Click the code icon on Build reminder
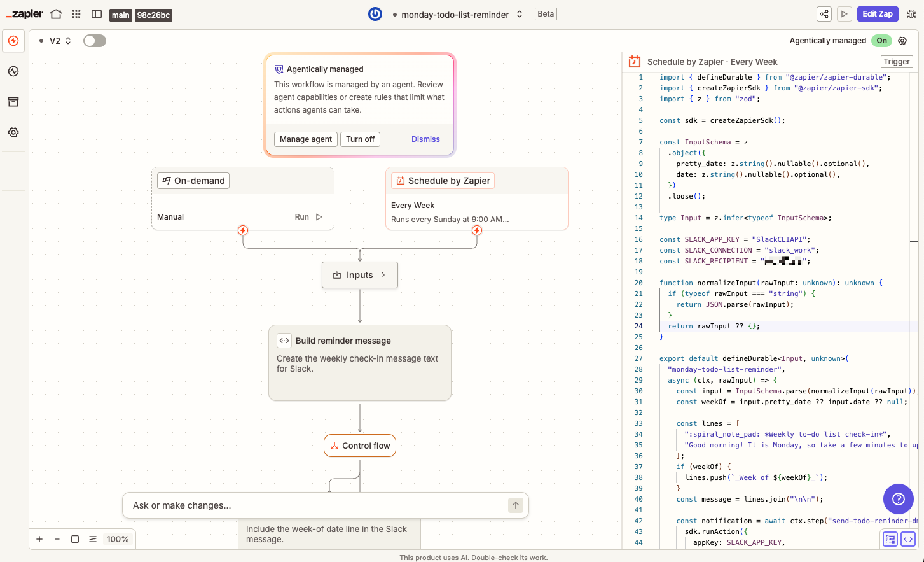The image size is (924, 562). tap(284, 341)
